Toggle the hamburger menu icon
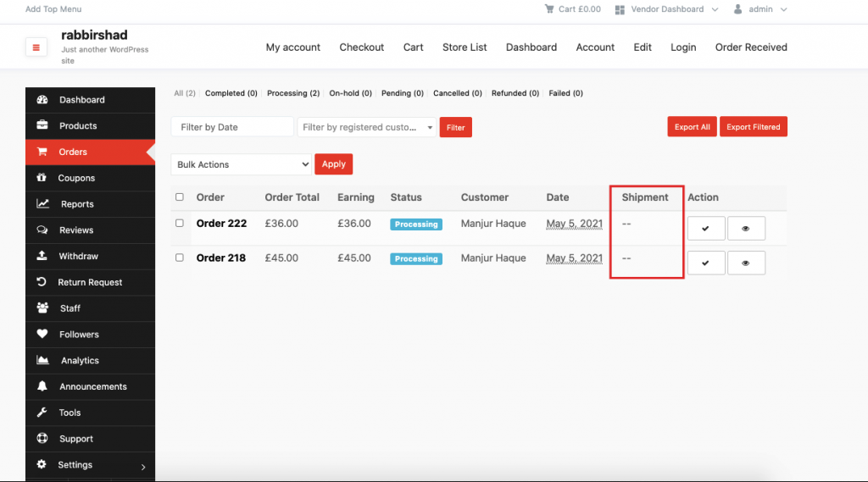Screen dimensions: 868x482 click(36, 47)
